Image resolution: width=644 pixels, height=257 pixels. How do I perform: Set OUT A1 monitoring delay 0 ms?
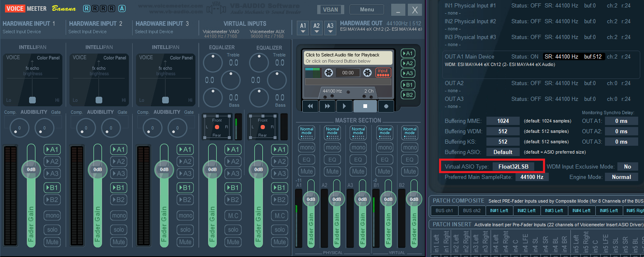(x=621, y=121)
